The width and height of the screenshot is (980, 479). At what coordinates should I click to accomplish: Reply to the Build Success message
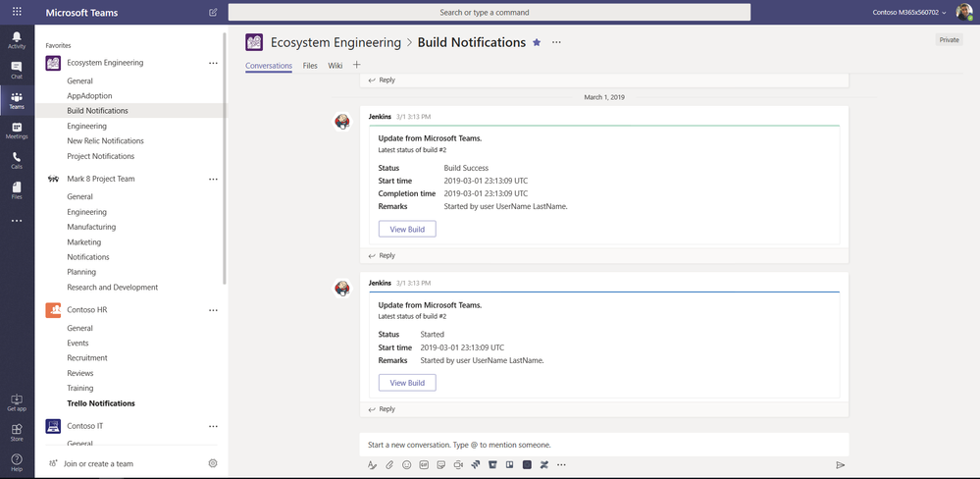point(382,256)
